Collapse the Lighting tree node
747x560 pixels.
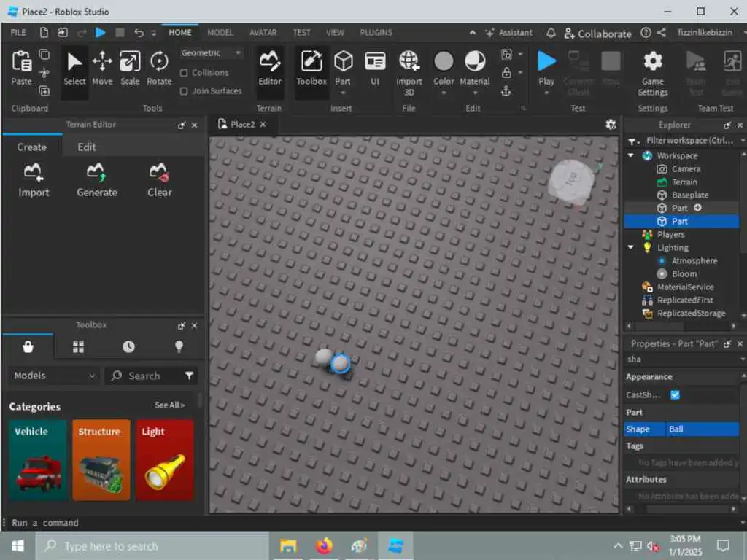click(x=631, y=248)
